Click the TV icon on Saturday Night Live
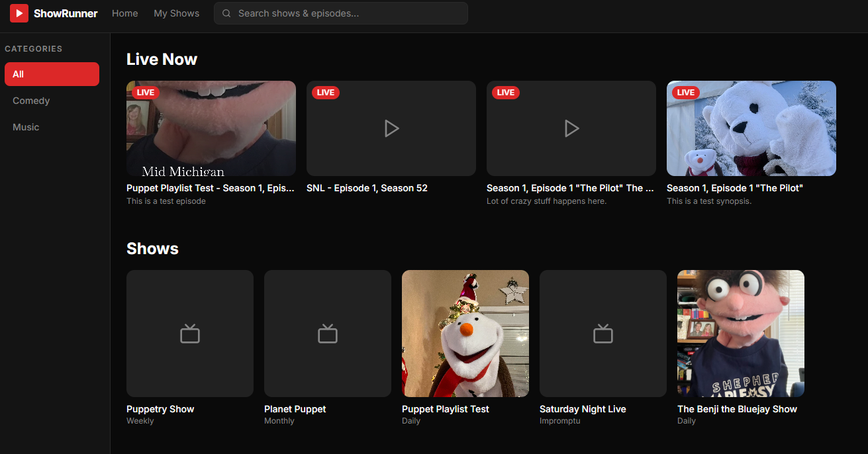868x454 pixels. (603, 334)
